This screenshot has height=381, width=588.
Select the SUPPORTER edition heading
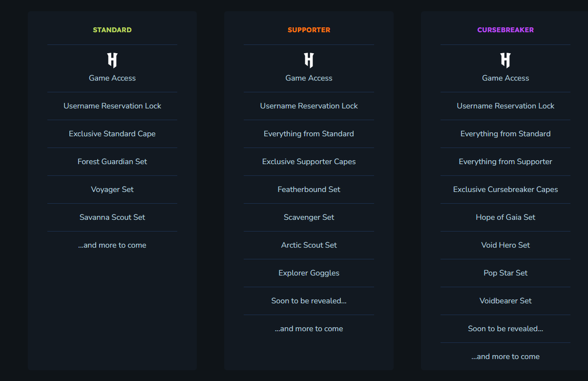(x=309, y=30)
